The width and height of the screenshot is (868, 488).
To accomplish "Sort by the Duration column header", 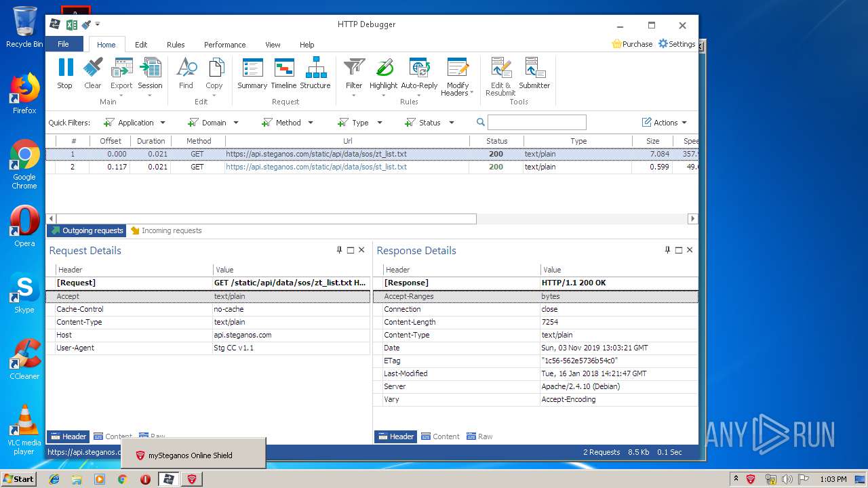I will coord(151,141).
